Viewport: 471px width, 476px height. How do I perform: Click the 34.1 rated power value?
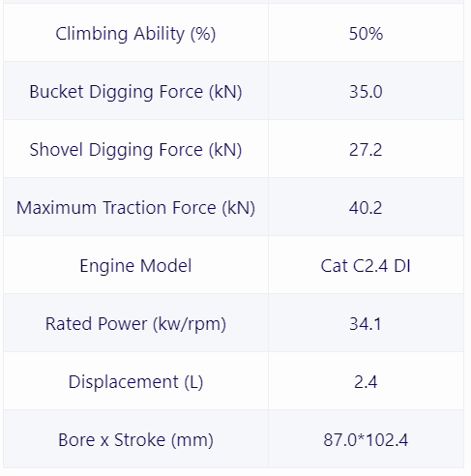coord(366,324)
